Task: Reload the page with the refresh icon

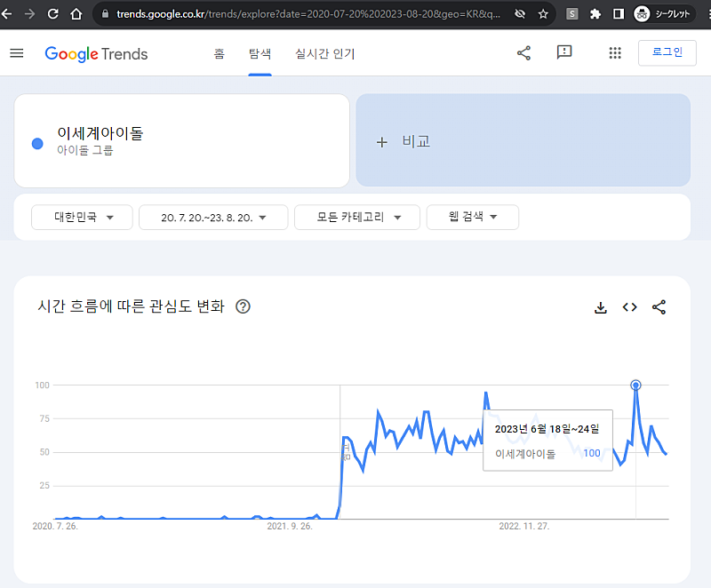Action: (x=53, y=14)
